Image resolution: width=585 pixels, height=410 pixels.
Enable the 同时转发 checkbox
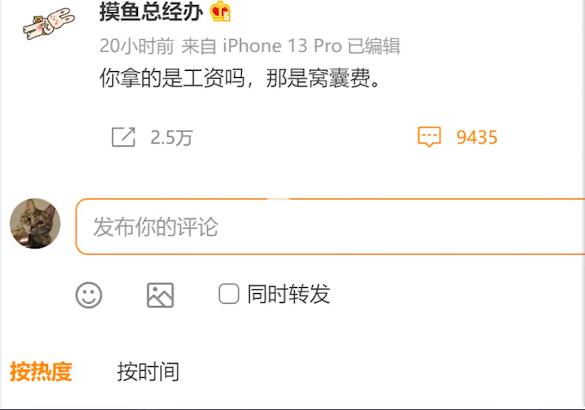tap(228, 294)
